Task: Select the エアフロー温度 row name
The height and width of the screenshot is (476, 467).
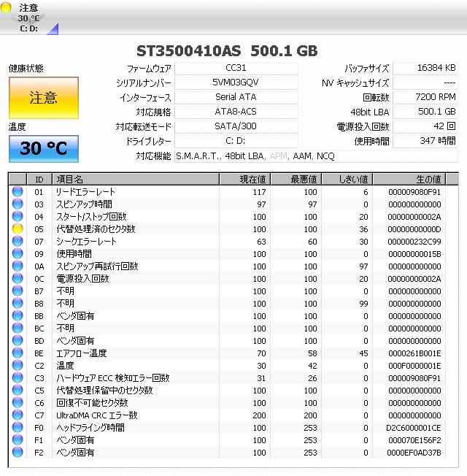Action: [81, 353]
